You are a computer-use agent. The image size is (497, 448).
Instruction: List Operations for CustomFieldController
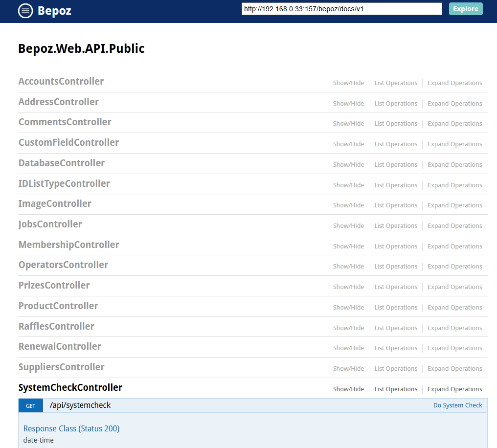pyautogui.click(x=396, y=144)
